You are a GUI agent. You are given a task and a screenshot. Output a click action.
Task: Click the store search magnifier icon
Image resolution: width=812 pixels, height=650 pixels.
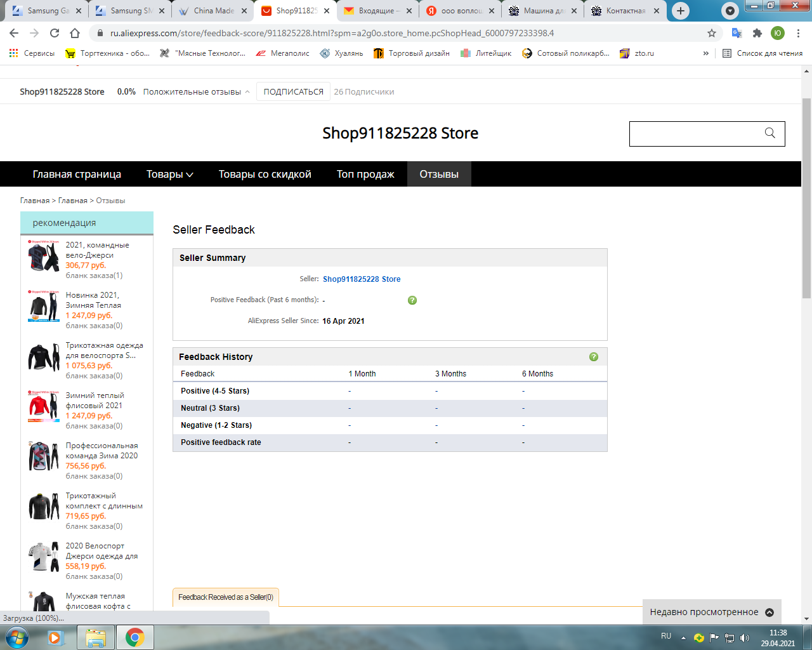click(x=769, y=133)
